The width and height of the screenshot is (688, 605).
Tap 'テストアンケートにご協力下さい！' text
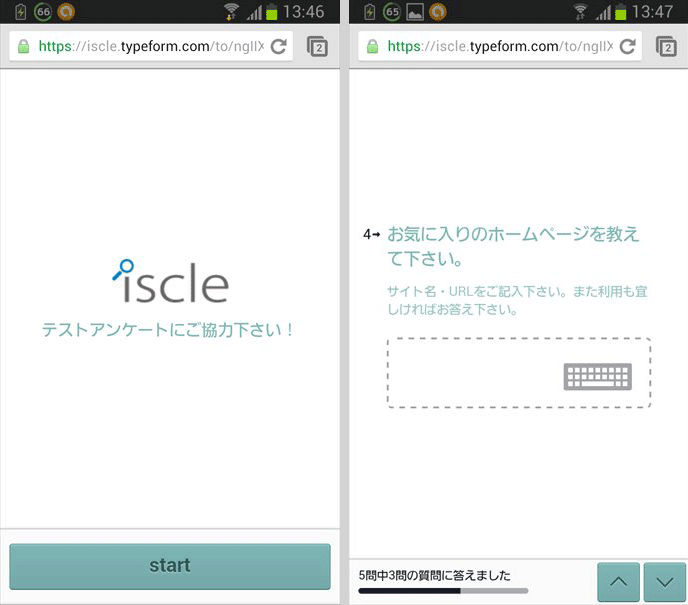[168, 330]
